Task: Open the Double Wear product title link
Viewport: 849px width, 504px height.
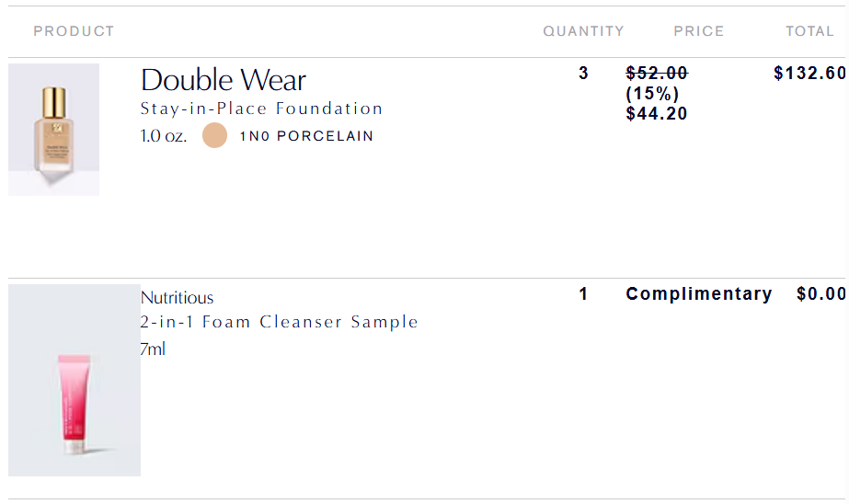Action: pyautogui.click(x=224, y=80)
